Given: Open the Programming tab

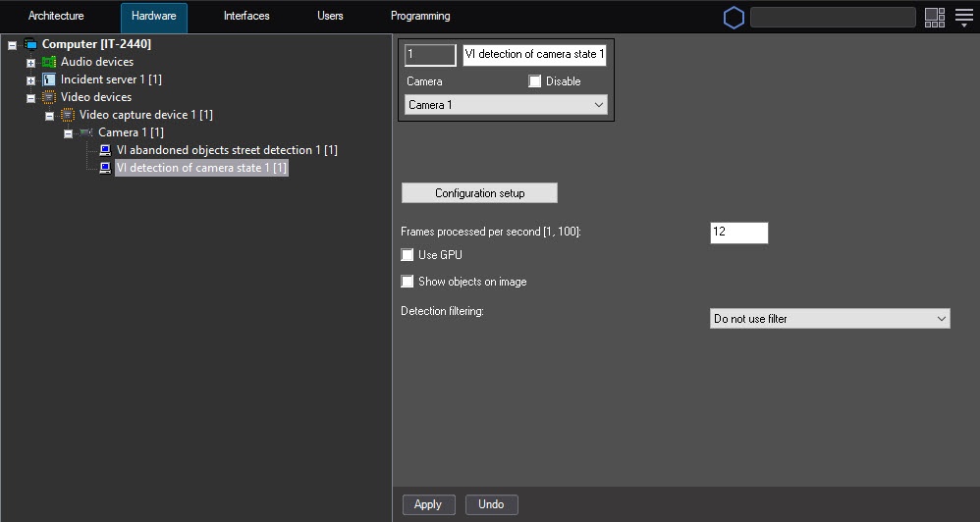Looking at the screenshot, I should click(420, 17).
